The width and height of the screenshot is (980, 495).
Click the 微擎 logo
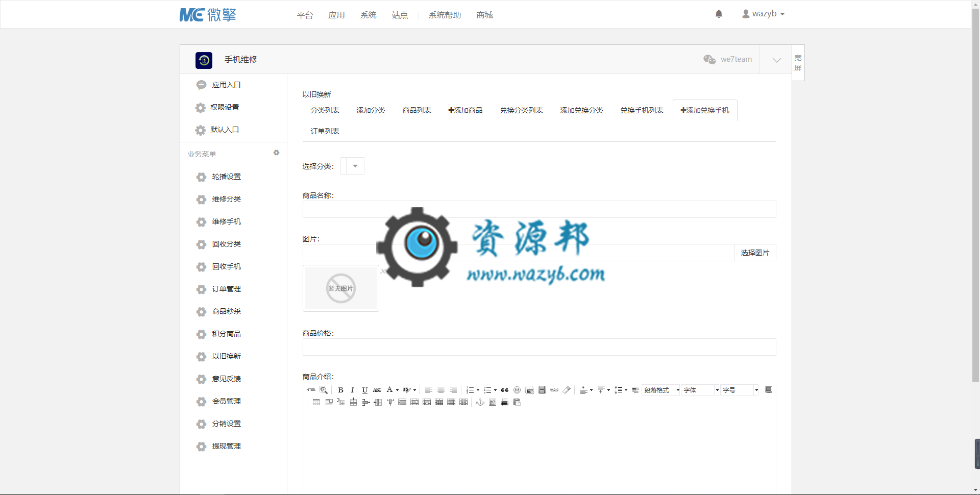click(x=208, y=14)
